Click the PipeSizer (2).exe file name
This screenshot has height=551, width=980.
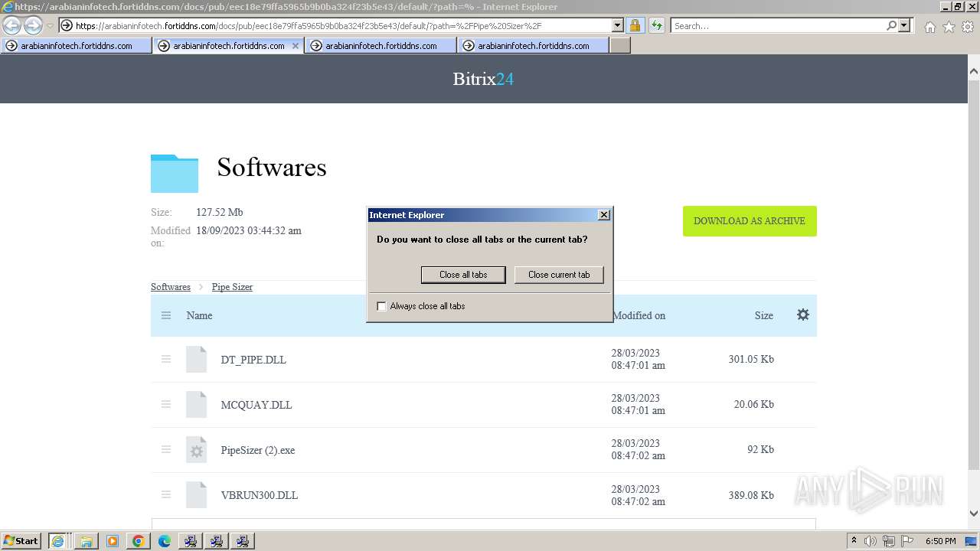(258, 450)
